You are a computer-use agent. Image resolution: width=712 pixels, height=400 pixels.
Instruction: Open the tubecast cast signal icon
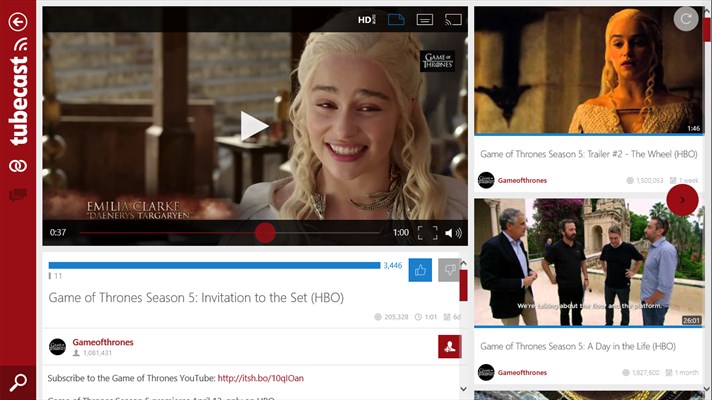pyautogui.click(x=20, y=44)
